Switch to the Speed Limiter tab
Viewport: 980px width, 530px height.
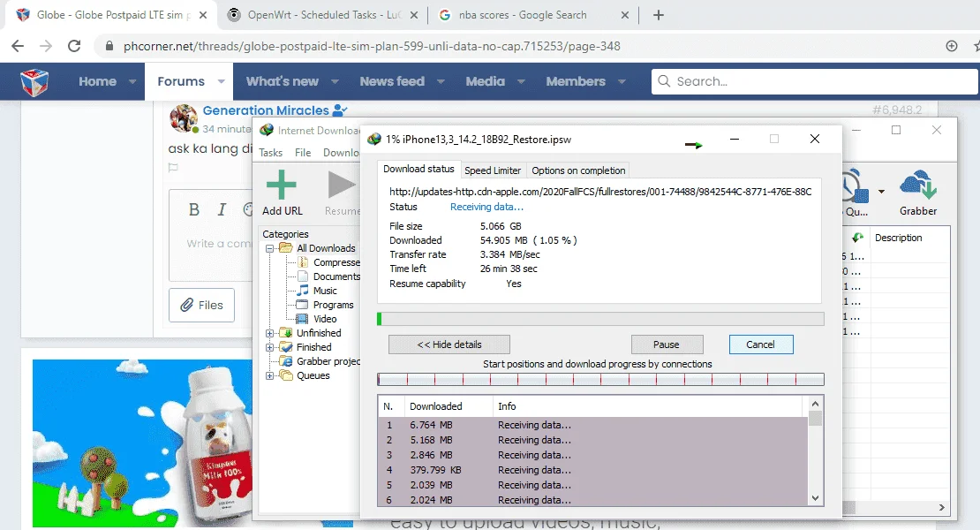coord(493,170)
